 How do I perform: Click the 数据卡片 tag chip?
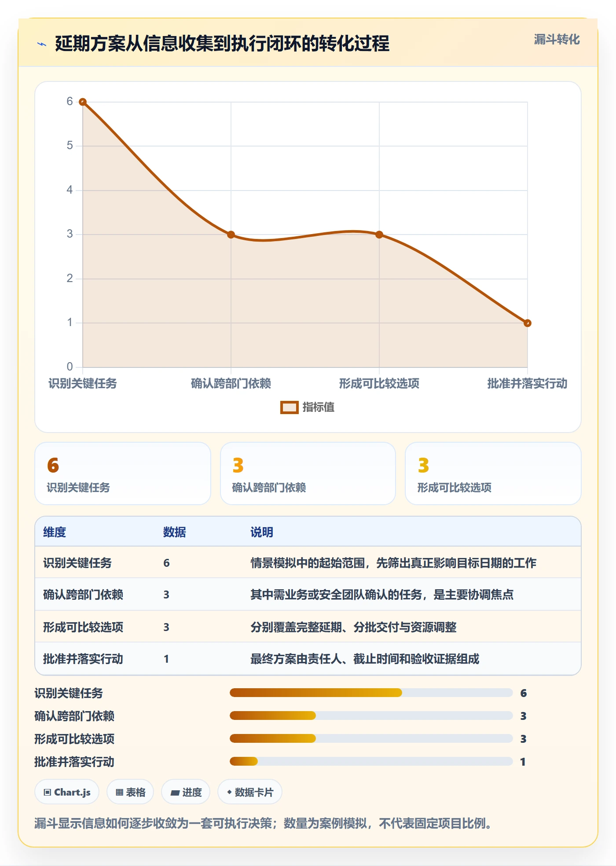coord(250,792)
